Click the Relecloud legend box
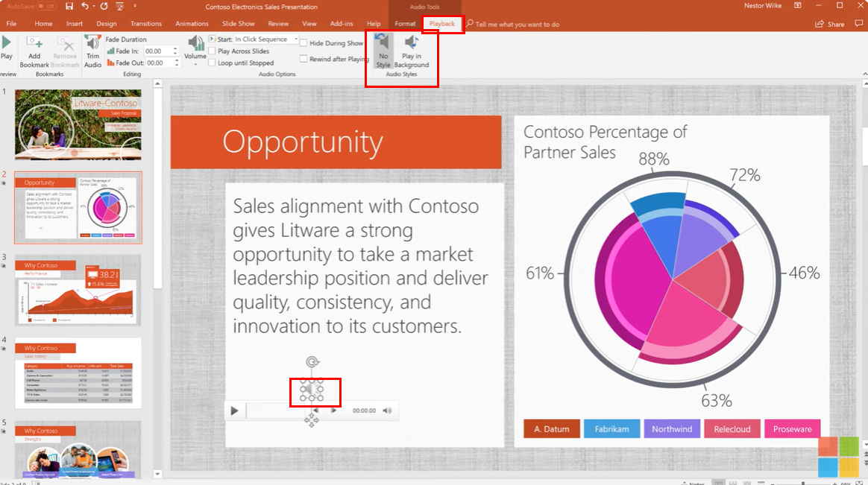This screenshot has width=868, height=485. click(x=732, y=428)
